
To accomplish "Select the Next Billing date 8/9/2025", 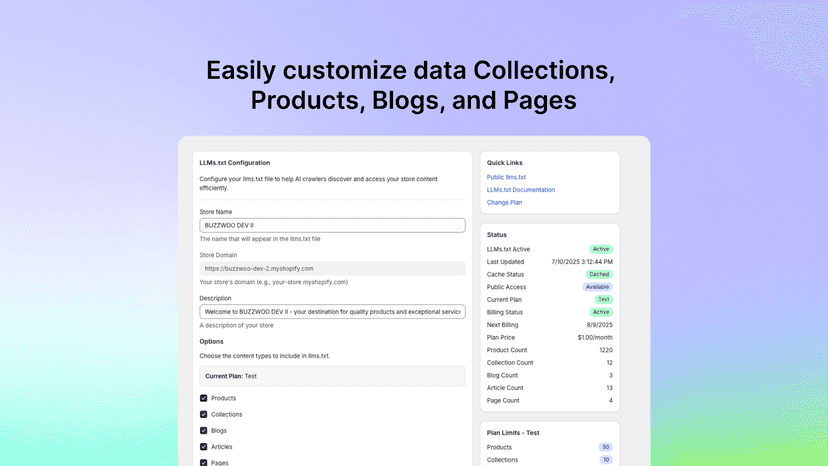I will coord(599,325).
